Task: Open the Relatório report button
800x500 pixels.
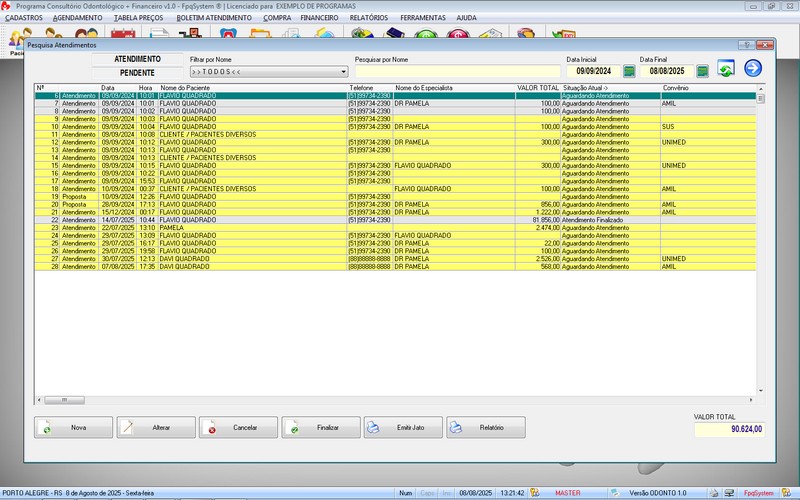Action: [x=486, y=428]
